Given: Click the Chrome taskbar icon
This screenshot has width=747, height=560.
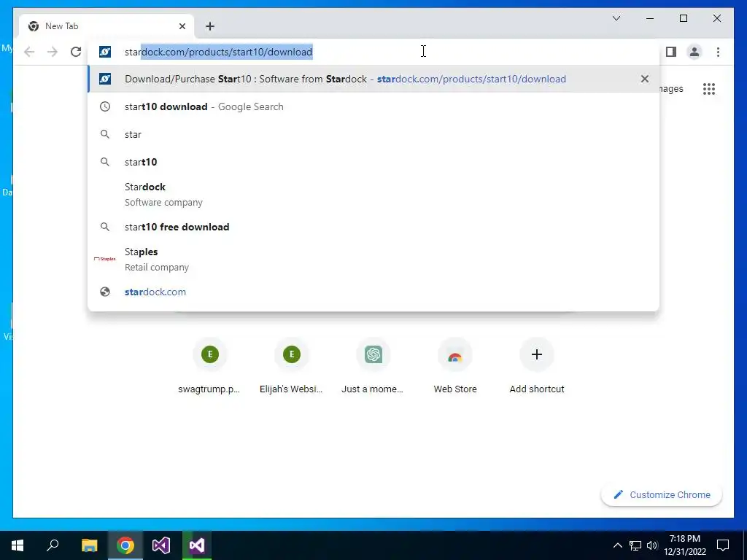Looking at the screenshot, I should (125, 545).
